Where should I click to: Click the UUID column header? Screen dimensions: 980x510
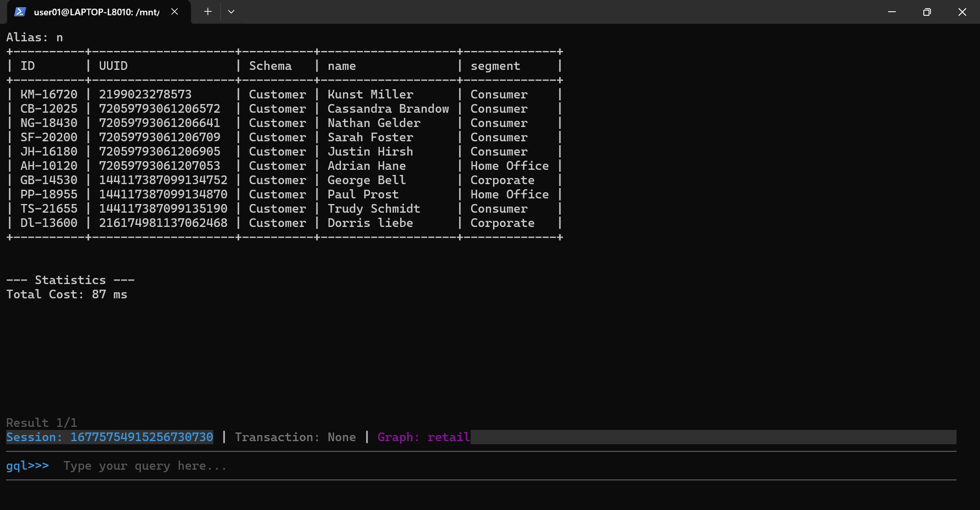click(x=113, y=66)
